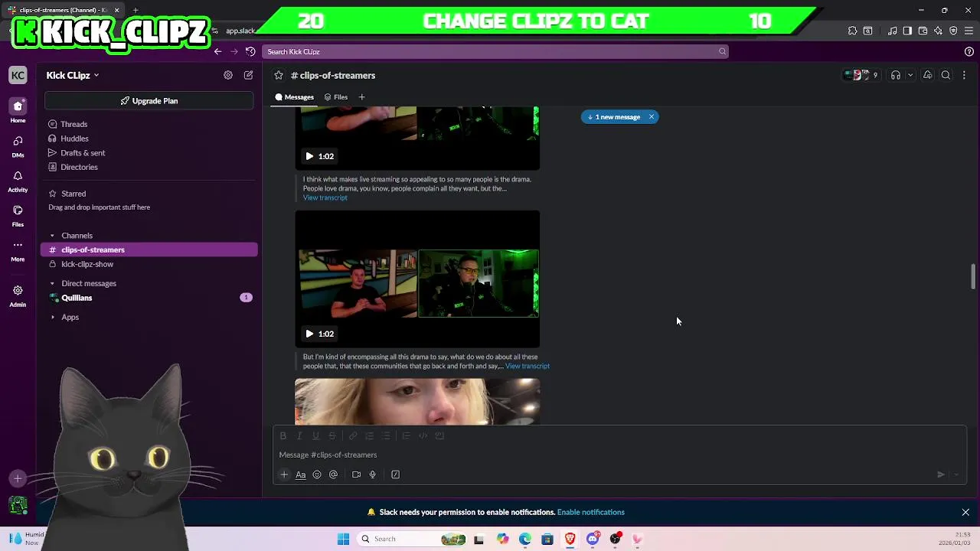Start a huddle with headphones icon
Viewport: 980px width, 551px height.
pos(896,75)
